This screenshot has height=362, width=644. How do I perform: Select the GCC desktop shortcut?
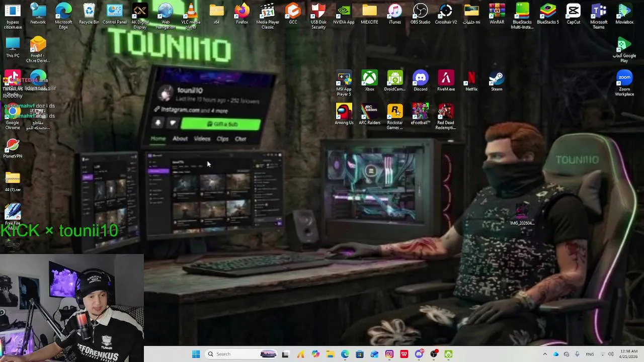[293, 14]
